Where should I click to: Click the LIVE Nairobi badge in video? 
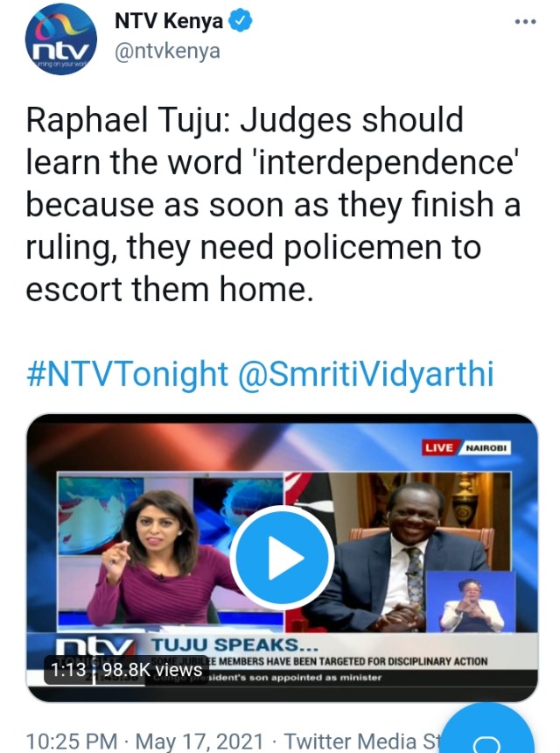(466, 447)
